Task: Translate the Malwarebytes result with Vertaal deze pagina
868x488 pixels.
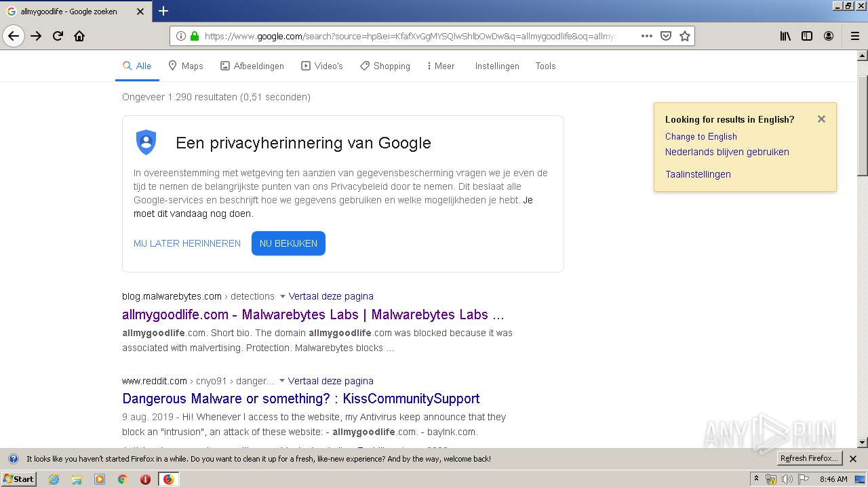Action: pyautogui.click(x=331, y=296)
